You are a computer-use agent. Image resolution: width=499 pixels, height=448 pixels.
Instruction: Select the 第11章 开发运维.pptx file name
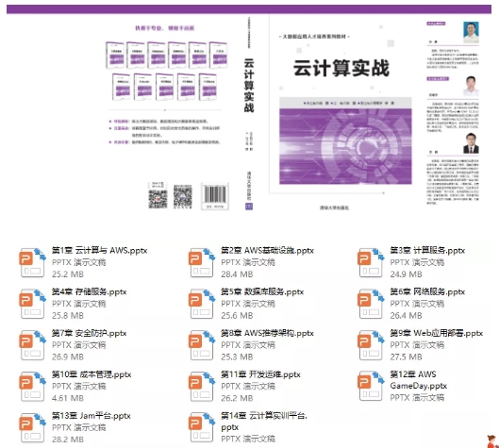click(x=260, y=374)
